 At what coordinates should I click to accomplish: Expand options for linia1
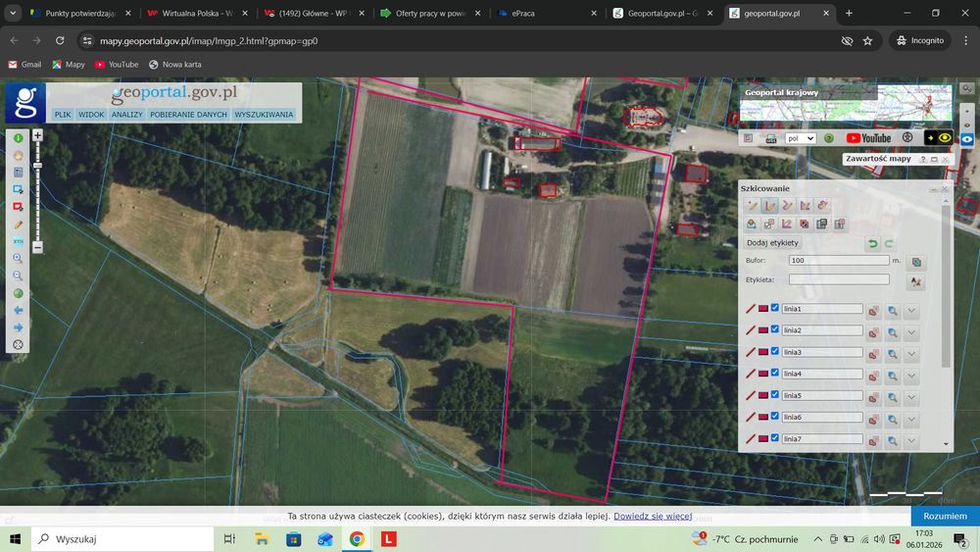click(x=911, y=311)
